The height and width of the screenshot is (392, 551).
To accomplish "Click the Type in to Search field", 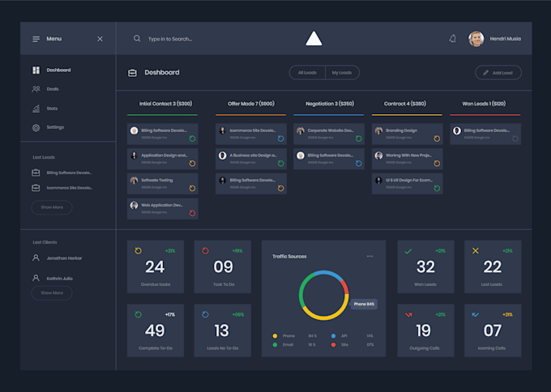I will (x=170, y=39).
